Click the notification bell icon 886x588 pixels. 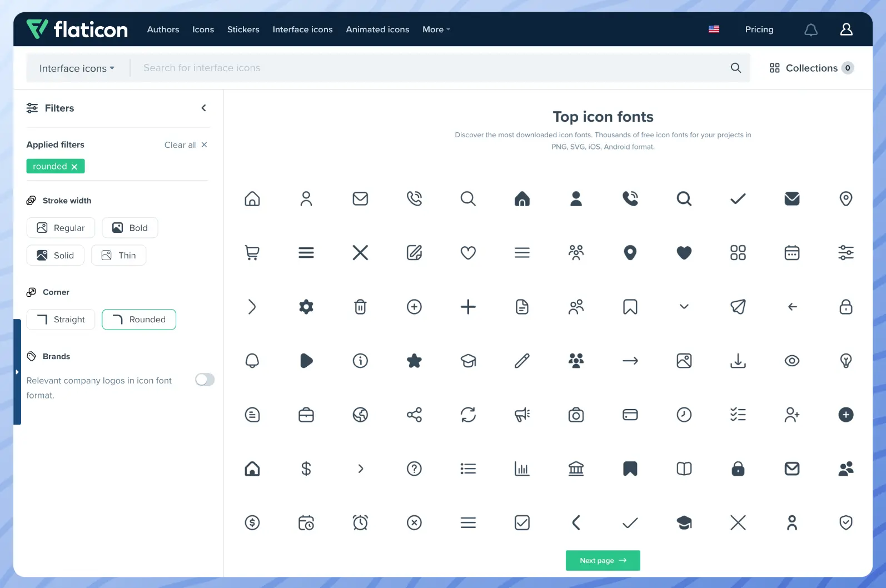(x=811, y=29)
